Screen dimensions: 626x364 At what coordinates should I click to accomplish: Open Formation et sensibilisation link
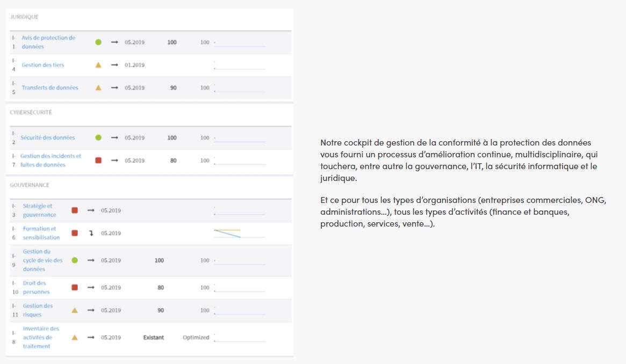pos(41,233)
